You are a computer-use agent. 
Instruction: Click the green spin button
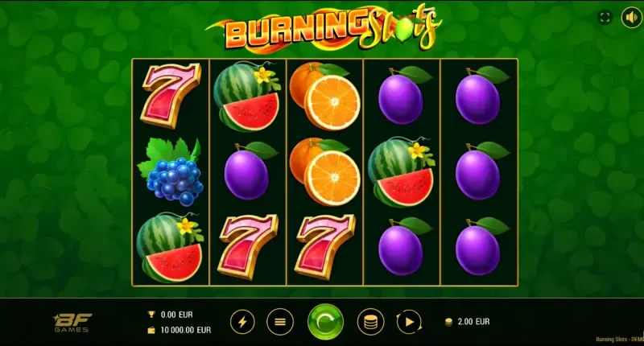click(325, 322)
